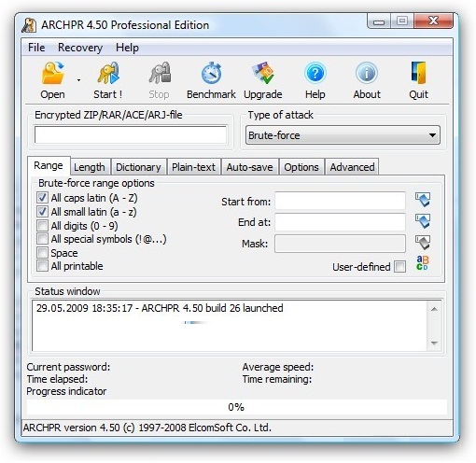Open the About info icon
476x463 pixels.
(x=367, y=74)
